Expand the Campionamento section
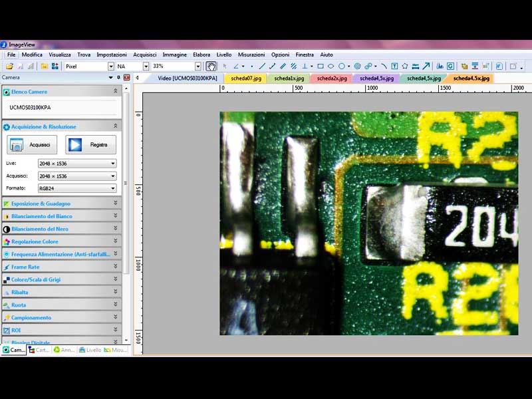Viewport: 532px width, 399px height. (x=115, y=317)
